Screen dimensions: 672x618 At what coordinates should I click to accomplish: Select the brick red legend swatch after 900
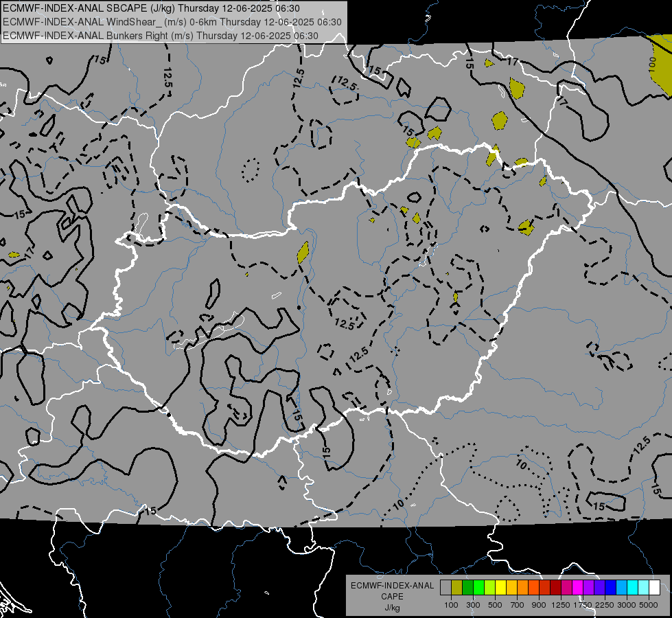[x=545, y=587]
